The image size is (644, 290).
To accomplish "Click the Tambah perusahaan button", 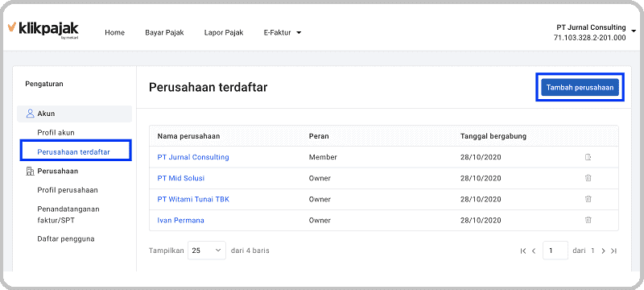I will (x=580, y=87).
